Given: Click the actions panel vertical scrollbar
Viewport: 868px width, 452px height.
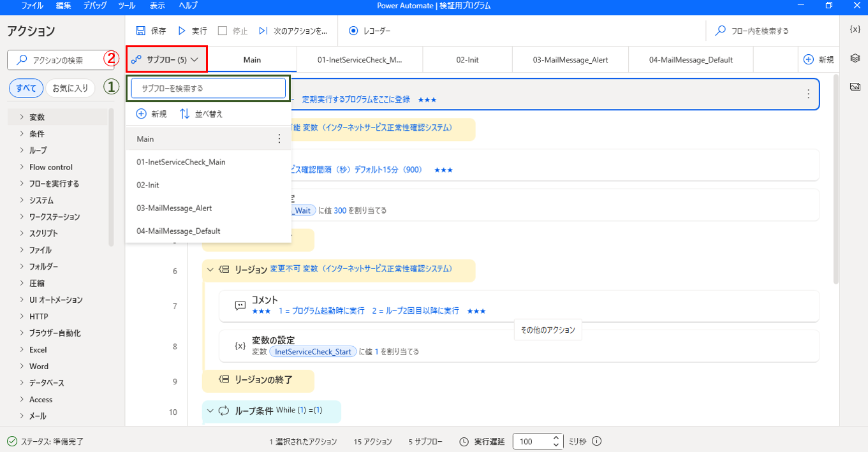Looking at the screenshot, I should tap(111, 177).
